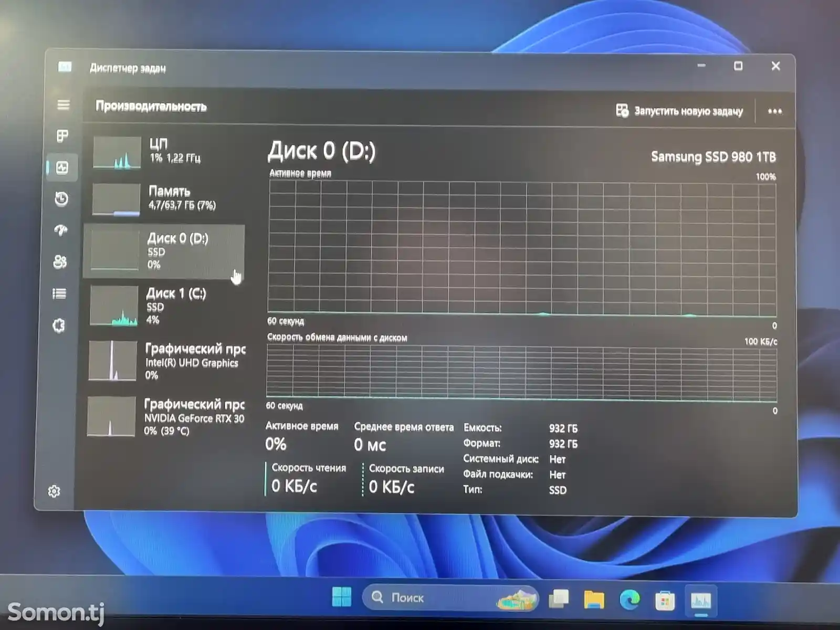Viewport: 840px width, 630px height.
Task: Click the Samsung SSD 980 1TB label
Action: 713,156
